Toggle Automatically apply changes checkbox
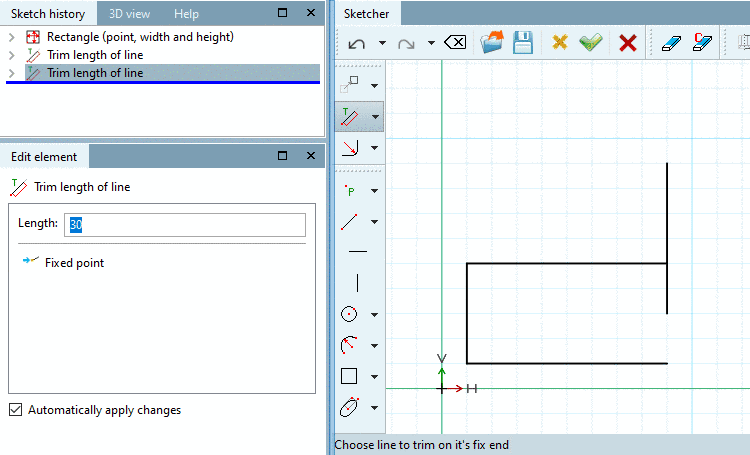The image size is (750, 455). (x=15, y=410)
